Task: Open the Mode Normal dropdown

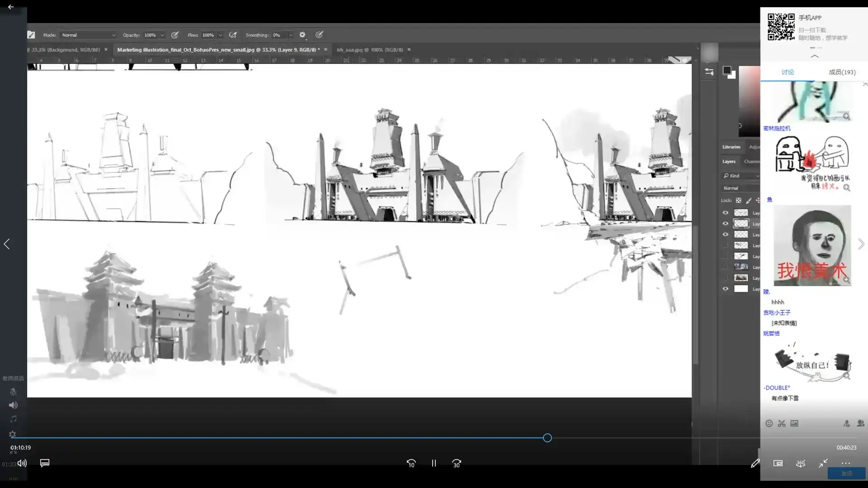Action: coord(88,35)
